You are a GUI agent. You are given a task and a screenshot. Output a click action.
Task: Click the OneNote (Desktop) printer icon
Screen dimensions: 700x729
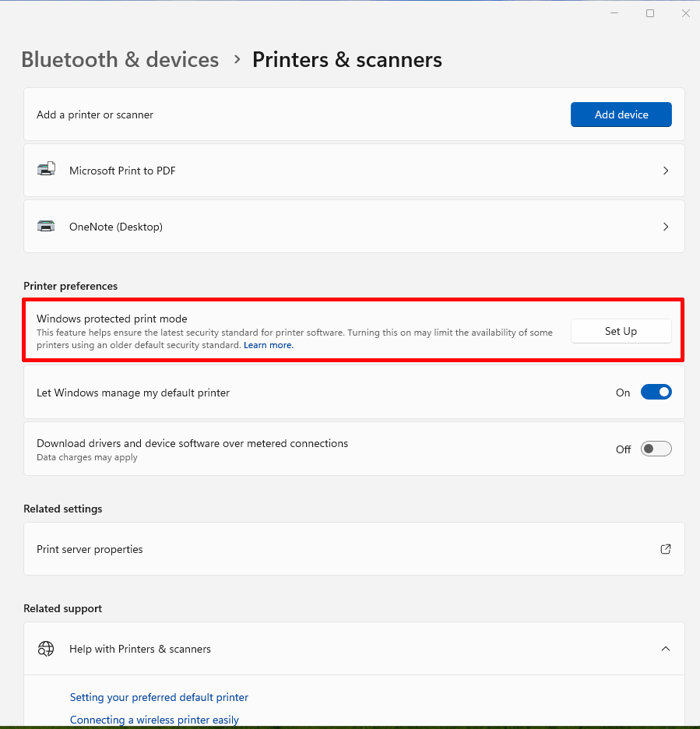[46, 226]
